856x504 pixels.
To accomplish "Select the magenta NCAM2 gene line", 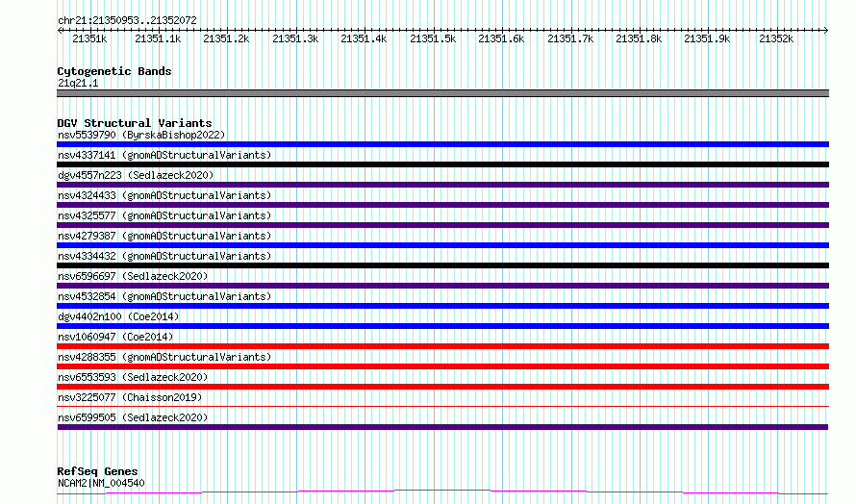I will 442,492.
